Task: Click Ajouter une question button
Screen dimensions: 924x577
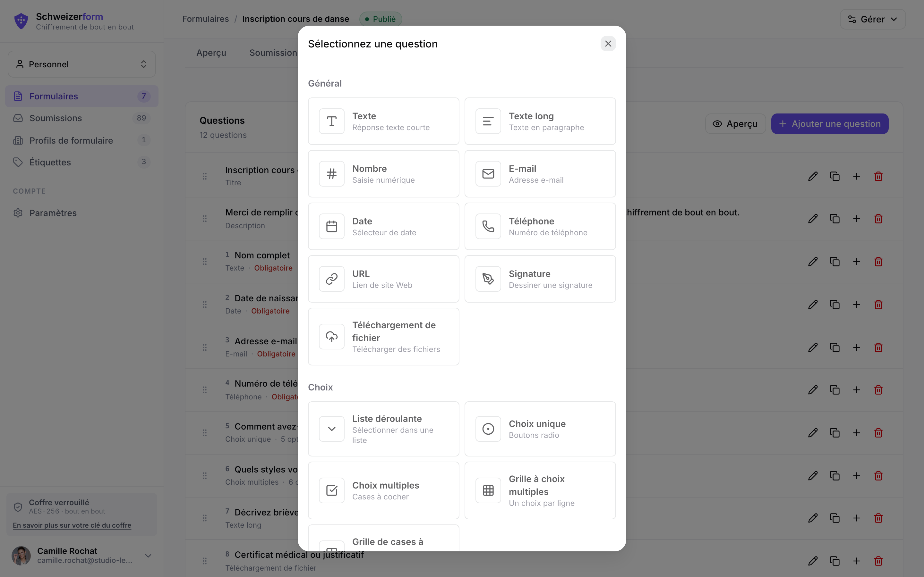Action: click(830, 124)
